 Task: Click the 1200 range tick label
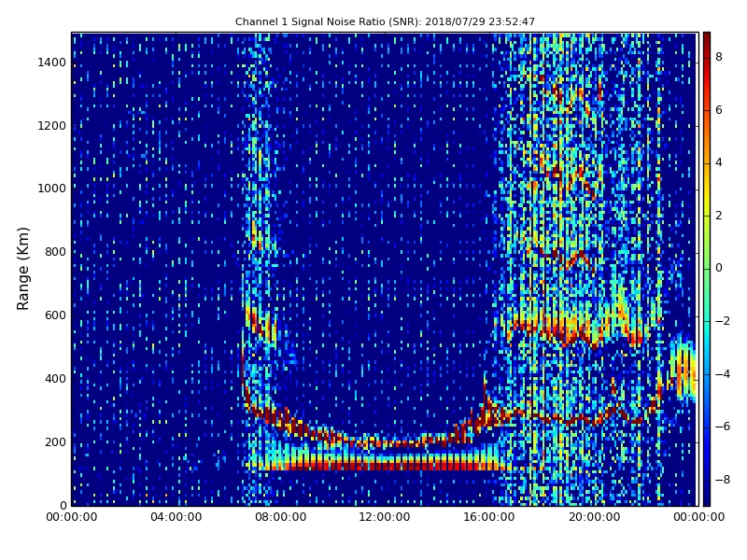[x=51, y=126]
